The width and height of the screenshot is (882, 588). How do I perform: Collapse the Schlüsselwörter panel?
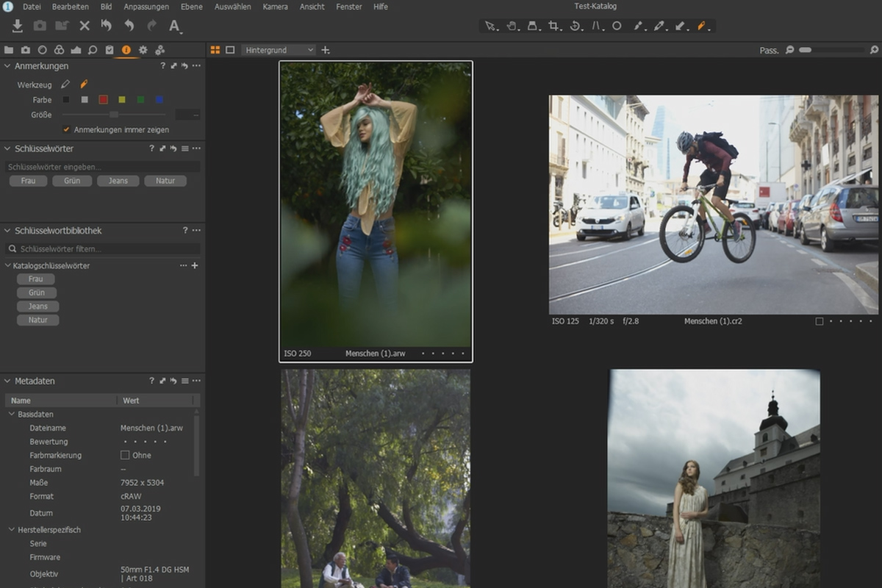point(7,148)
